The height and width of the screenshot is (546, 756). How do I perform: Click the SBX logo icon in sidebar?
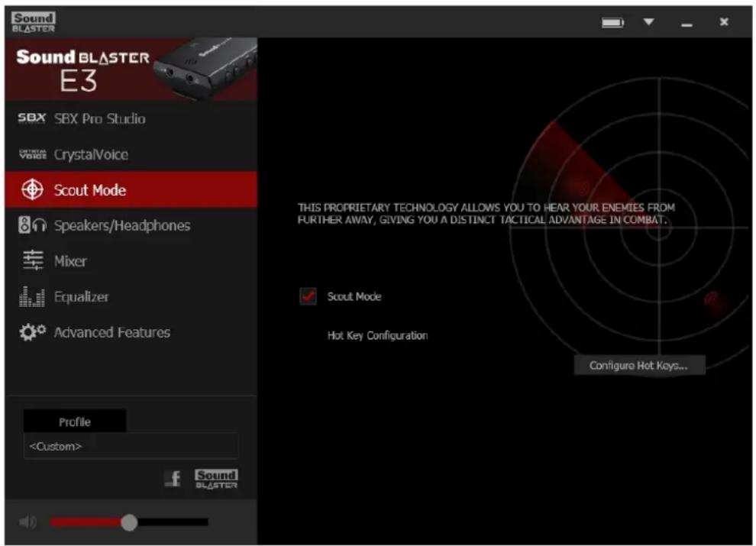pyautogui.click(x=32, y=118)
